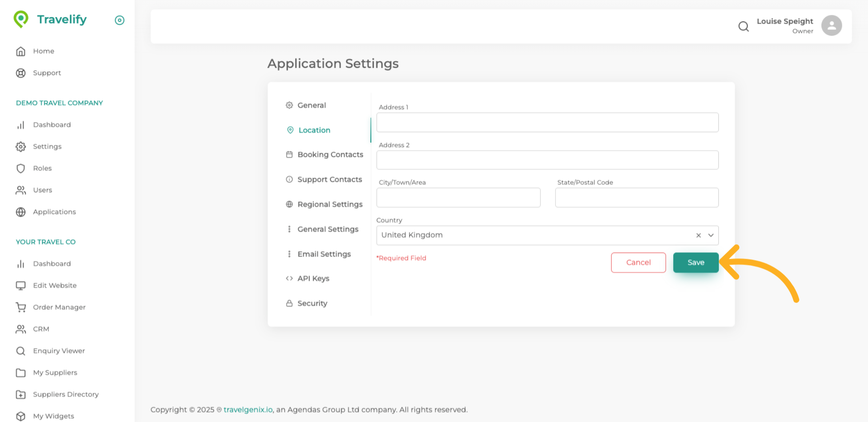Viewport: 868px width, 422px height.
Task: Click the Support lifebuoy icon in sidebar
Action: 21,73
